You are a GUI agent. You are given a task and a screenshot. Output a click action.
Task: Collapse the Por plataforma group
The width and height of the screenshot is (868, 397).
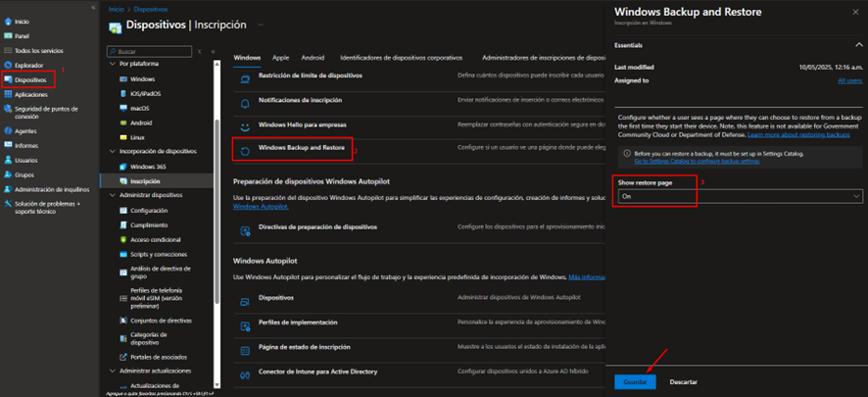coord(113,64)
